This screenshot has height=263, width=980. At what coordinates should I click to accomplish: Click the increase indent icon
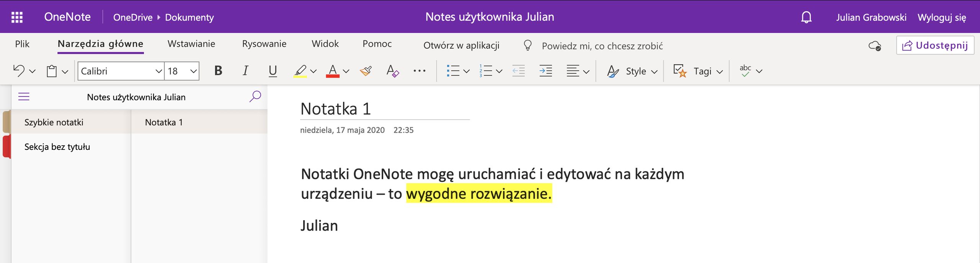tap(546, 71)
